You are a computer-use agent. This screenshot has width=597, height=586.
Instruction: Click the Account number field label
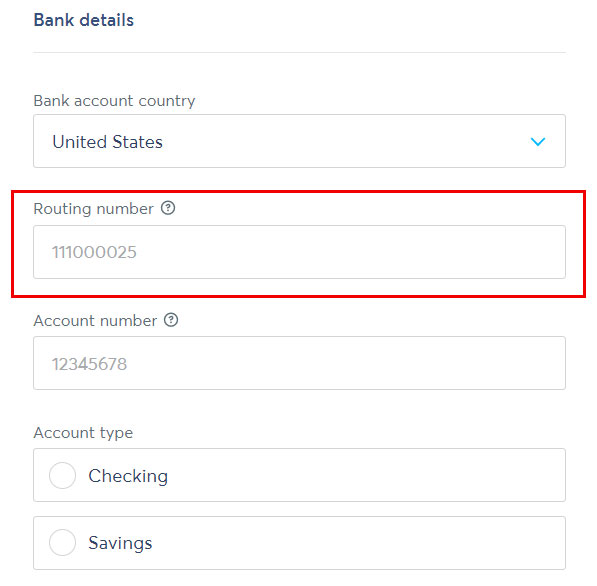click(95, 321)
